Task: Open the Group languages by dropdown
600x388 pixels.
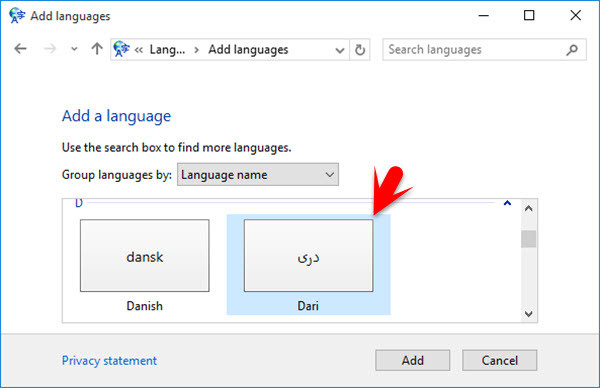Action: 258,175
